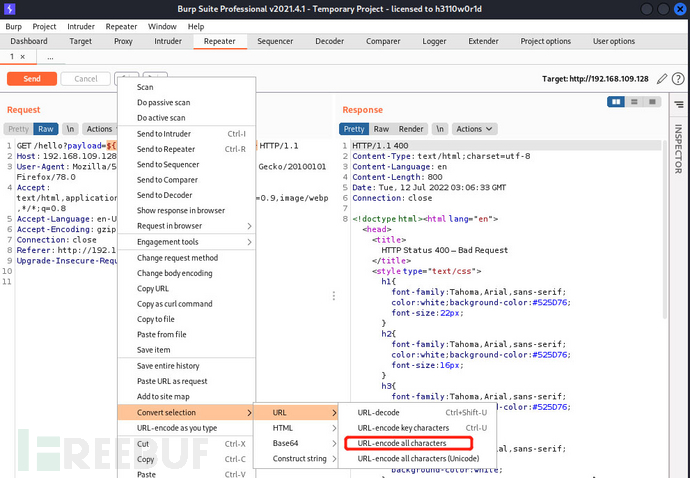Switch Request view to Pretty
Screen dimensions: 690x478
point(18,129)
